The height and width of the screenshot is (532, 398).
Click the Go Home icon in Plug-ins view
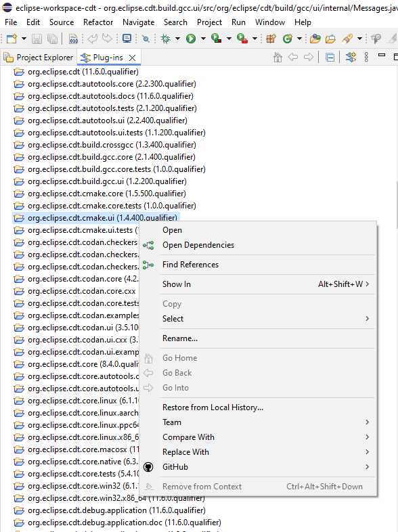pos(278,58)
